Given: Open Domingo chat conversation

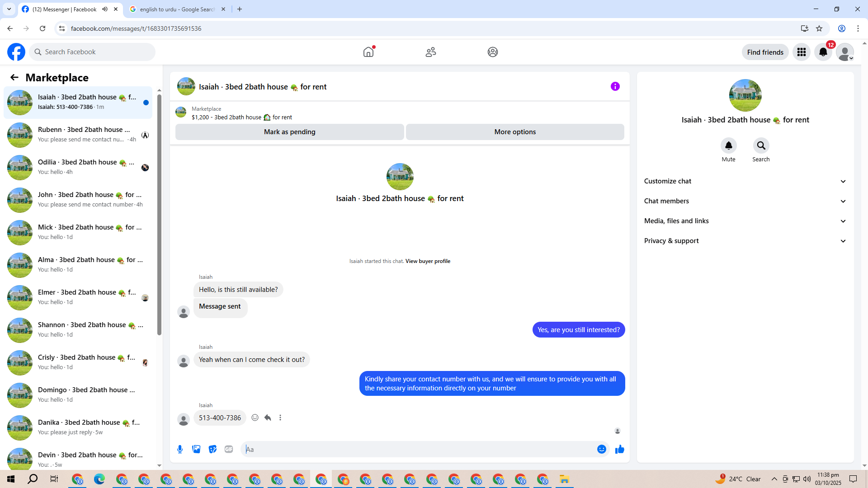Looking at the screenshot, I should pyautogui.click(x=78, y=395).
